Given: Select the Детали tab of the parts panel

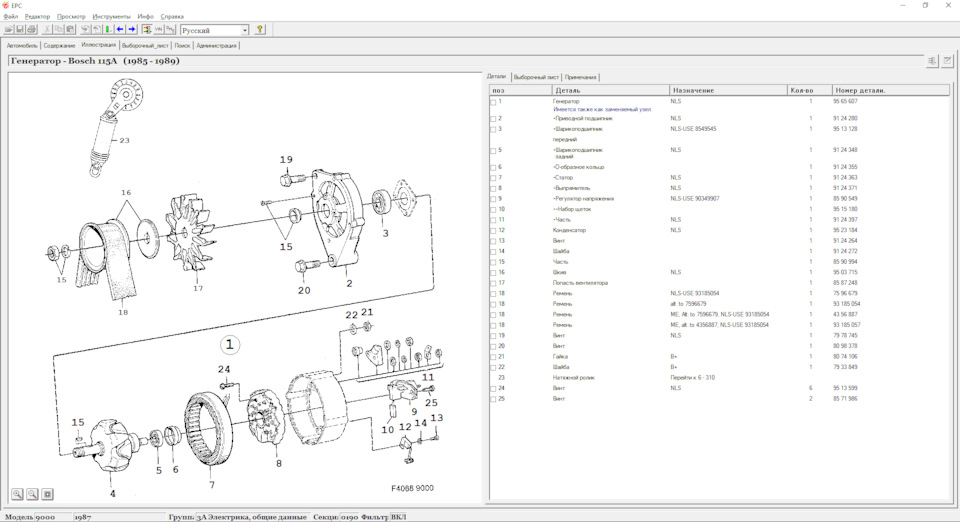Looking at the screenshot, I should (497, 76).
